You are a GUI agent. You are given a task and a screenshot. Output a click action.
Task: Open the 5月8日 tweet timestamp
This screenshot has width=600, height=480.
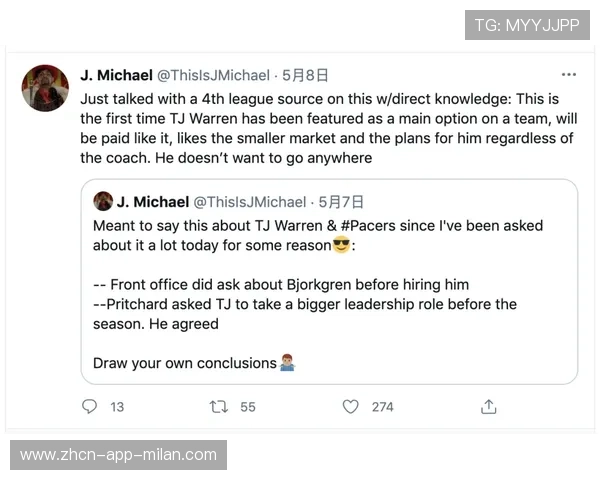pos(306,75)
